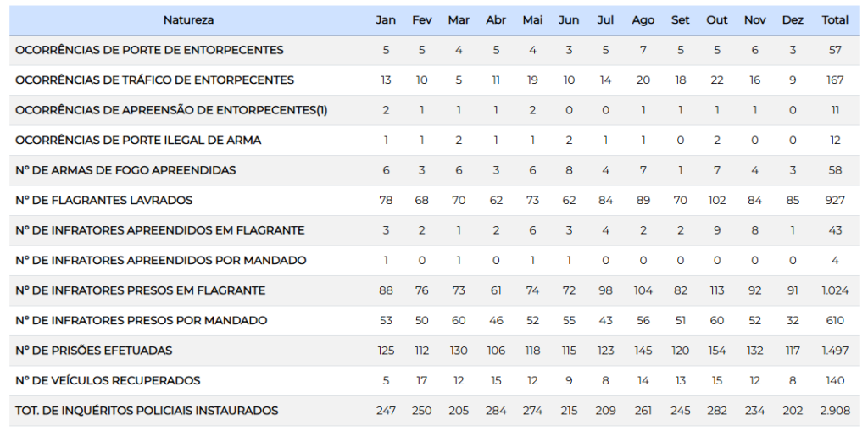Click the Jan column header
This screenshot has width=868, height=431.
[386, 19]
